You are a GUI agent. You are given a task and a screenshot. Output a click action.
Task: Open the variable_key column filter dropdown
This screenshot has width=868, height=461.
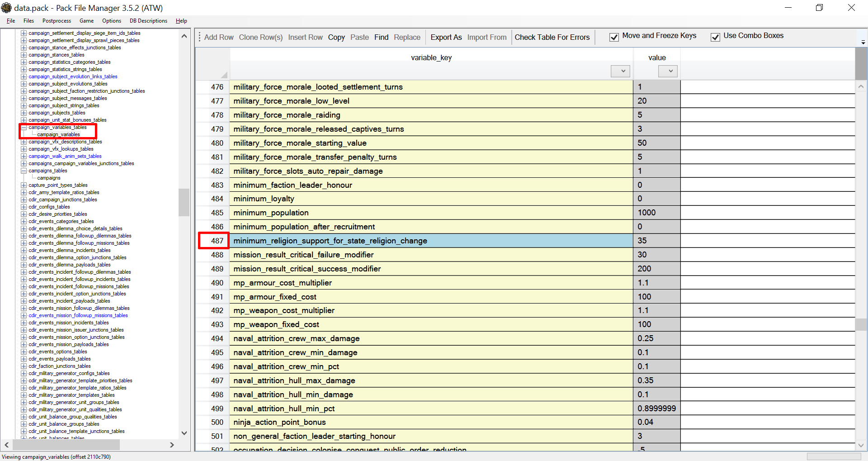click(x=620, y=71)
